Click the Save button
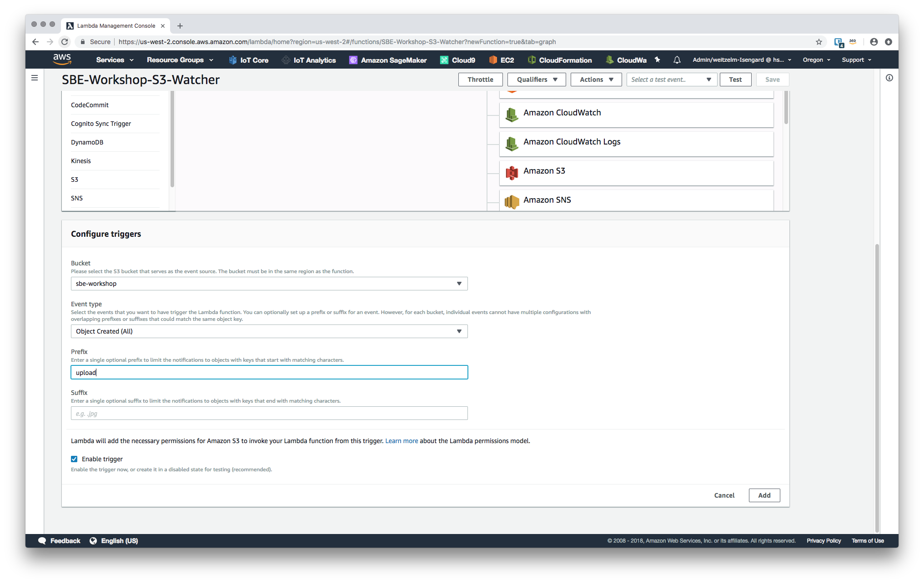The height and width of the screenshot is (584, 924). pyautogui.click(x=772, y=80)
